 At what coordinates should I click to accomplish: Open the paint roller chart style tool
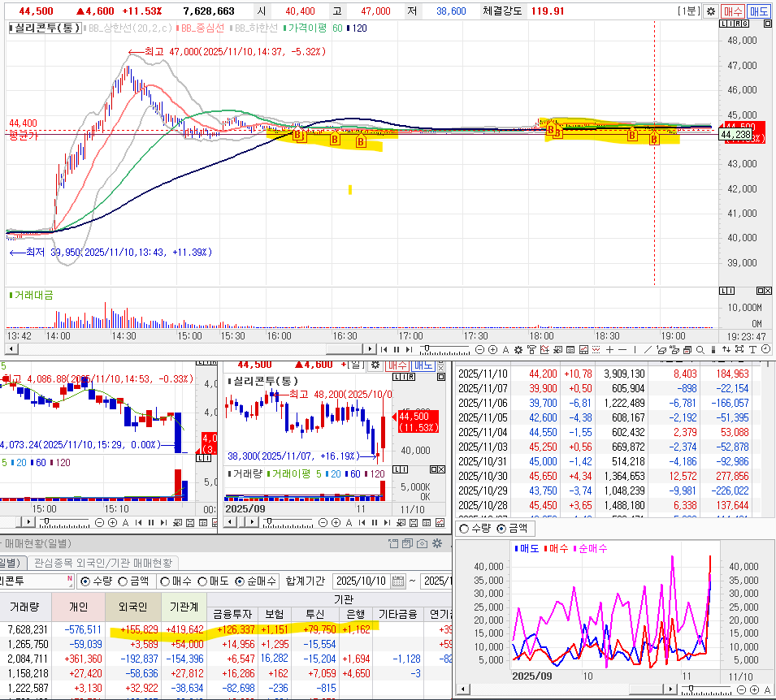531,350
